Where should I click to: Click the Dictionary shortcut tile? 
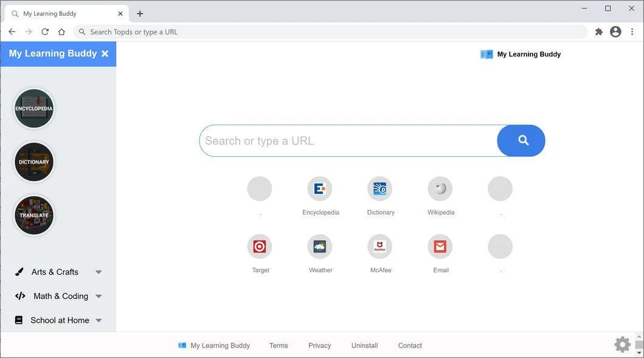point(380,189)
